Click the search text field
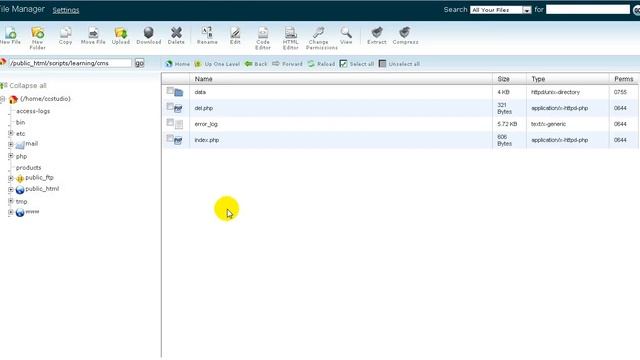Image resolution: width=640 pixels, height=360 pixels. click(x=588, y=9)
